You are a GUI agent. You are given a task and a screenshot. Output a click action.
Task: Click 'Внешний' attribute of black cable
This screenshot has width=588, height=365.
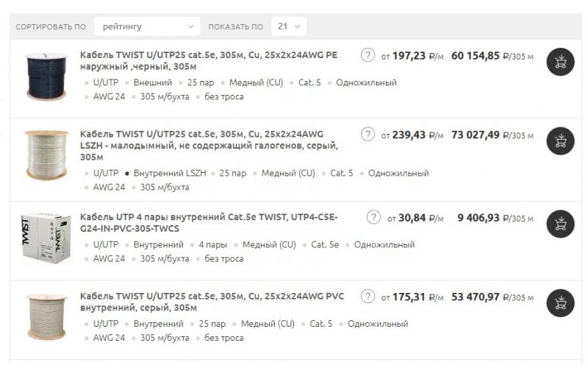(x=153, y=82)
